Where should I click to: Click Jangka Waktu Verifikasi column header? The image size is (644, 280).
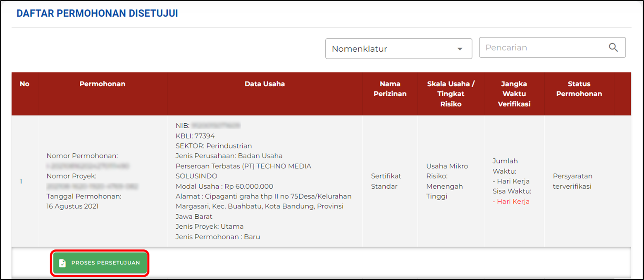click(x=514, y=94)
